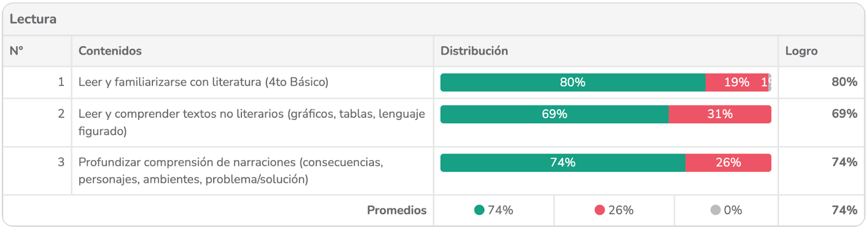The height and width of the screenshot is (230, 868).
Task: Click the Contenidos column header
Action: coord(110,51)
